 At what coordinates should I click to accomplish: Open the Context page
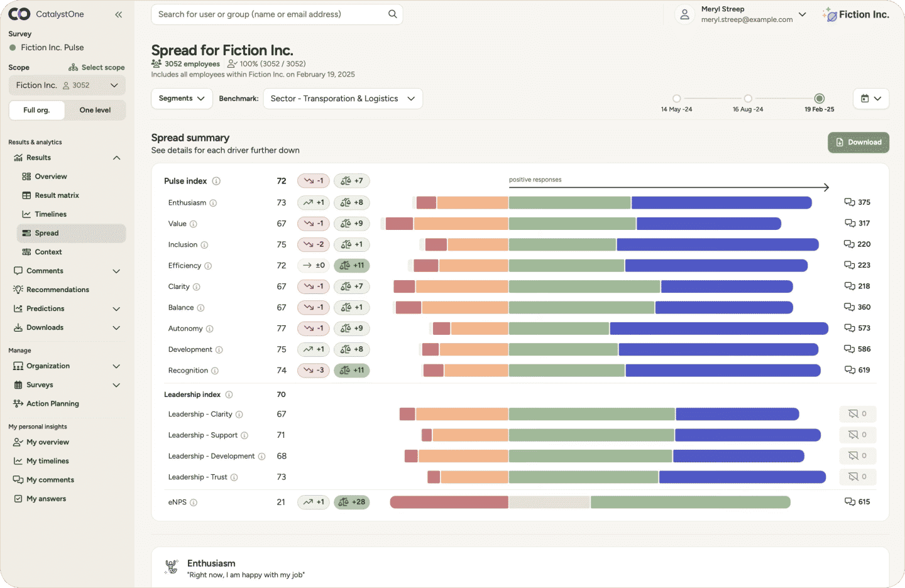pyautogui.click(x=48, y=252)
